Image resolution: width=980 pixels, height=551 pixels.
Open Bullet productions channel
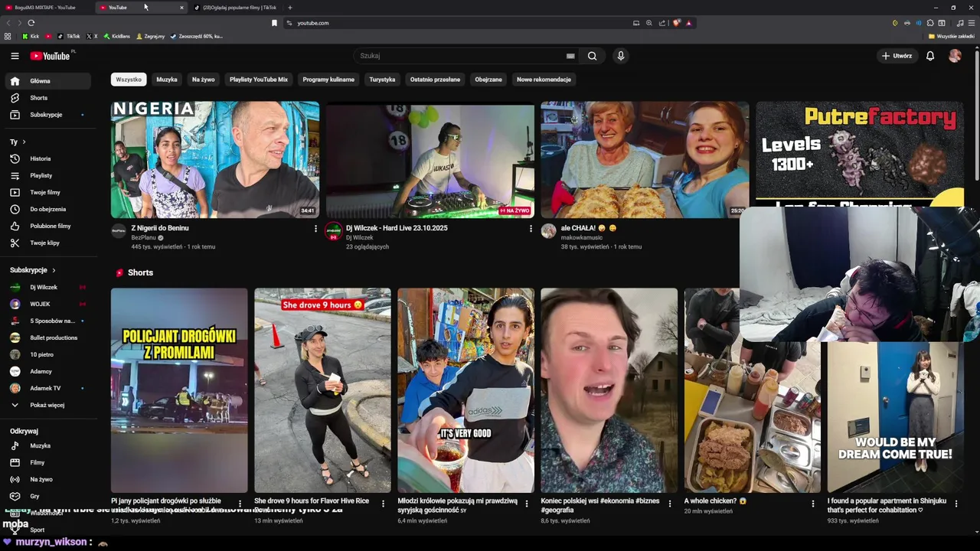(x=47, y=338)
